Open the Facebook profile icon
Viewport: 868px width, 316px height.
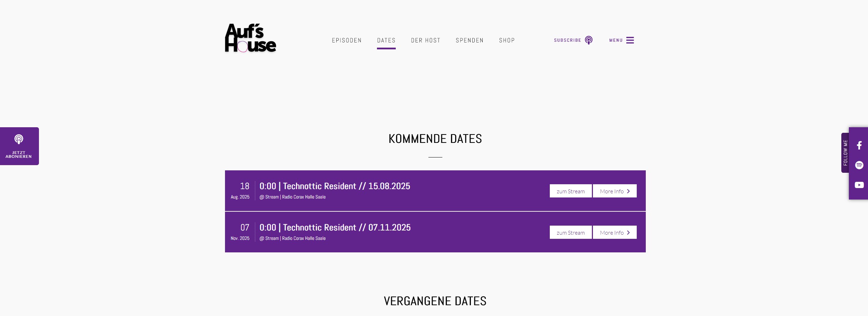pyautogui.click(x=859, y=145)
